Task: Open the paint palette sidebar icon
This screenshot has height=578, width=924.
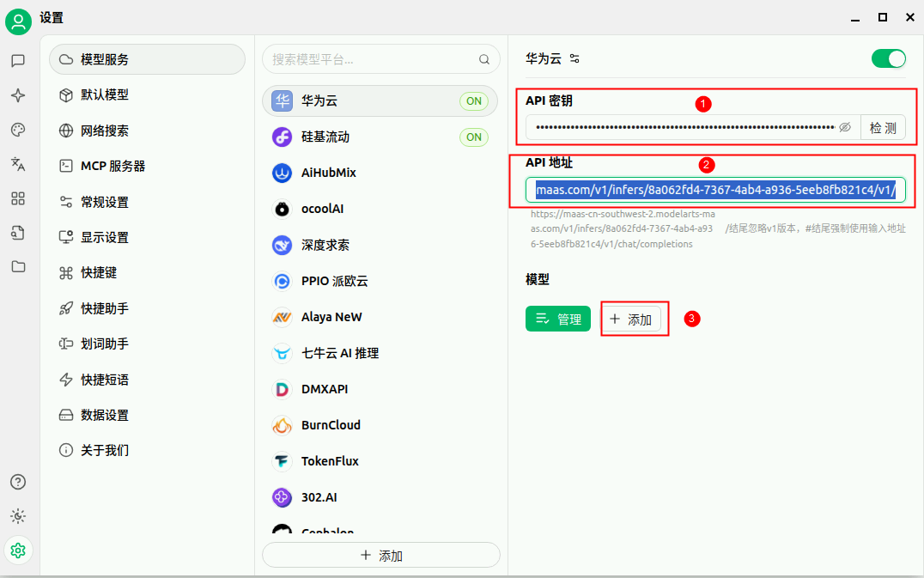Action: [x=18, y=130]
